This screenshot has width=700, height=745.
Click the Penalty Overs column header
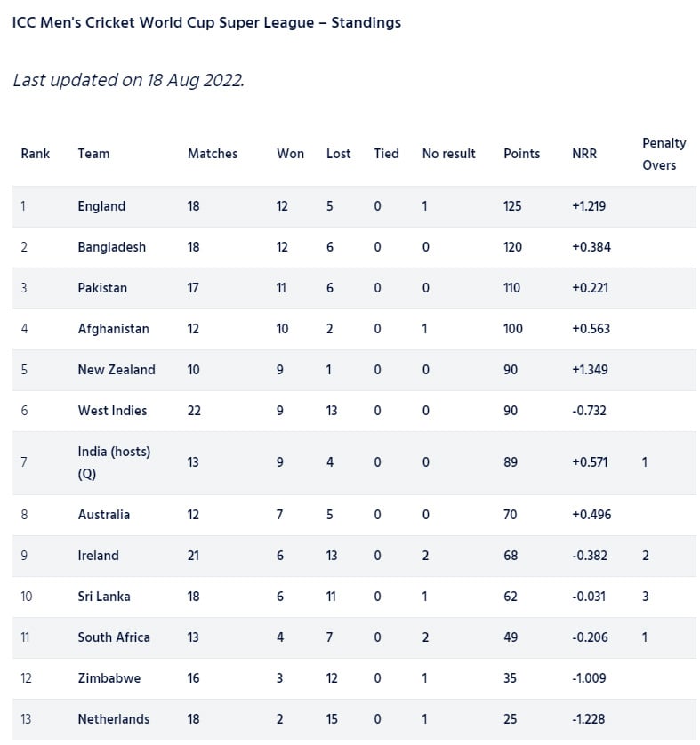(664, 154)
